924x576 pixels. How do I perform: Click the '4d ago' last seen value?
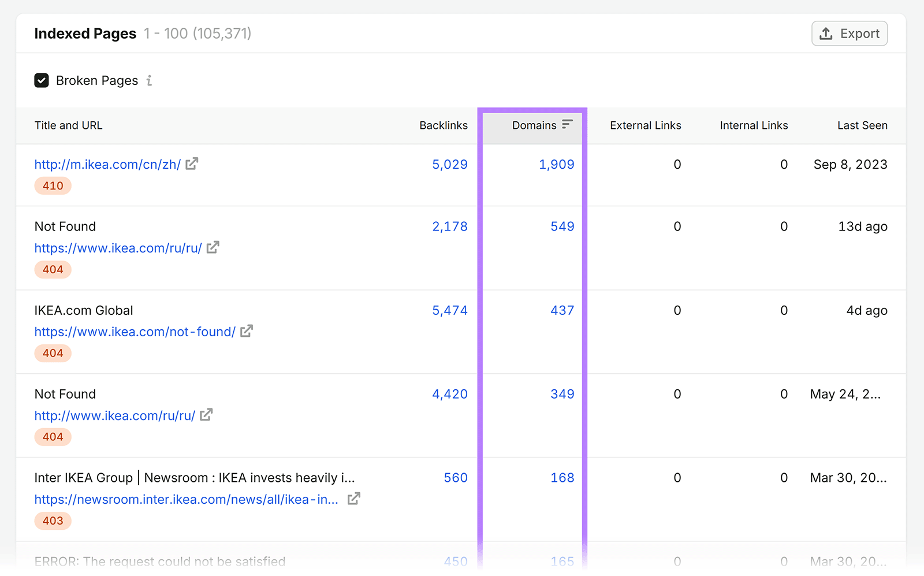click(867, 310)
